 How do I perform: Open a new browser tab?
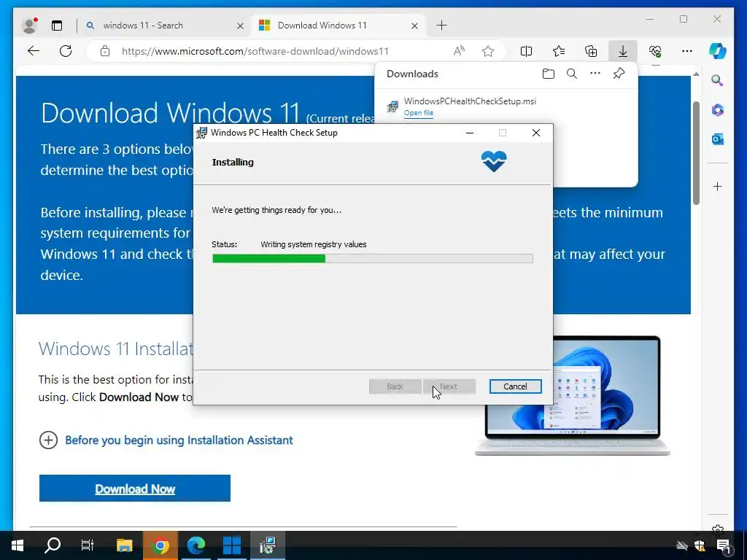coord(441,26)
